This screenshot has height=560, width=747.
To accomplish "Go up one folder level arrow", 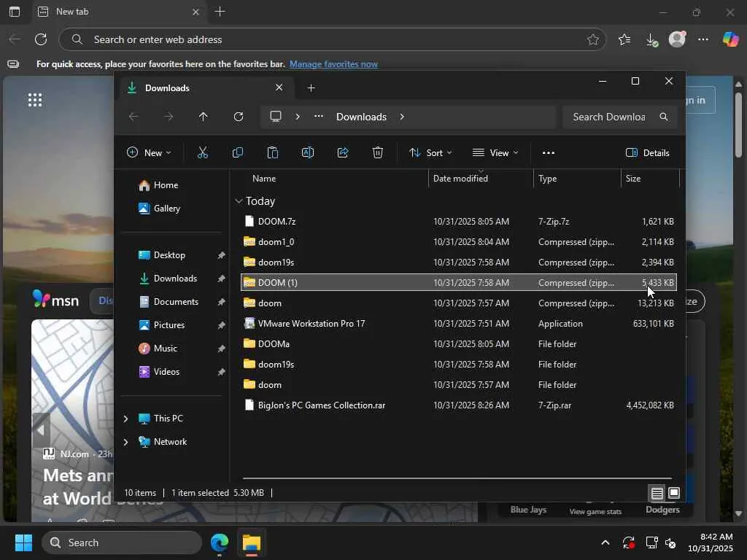I will (203, 117).
